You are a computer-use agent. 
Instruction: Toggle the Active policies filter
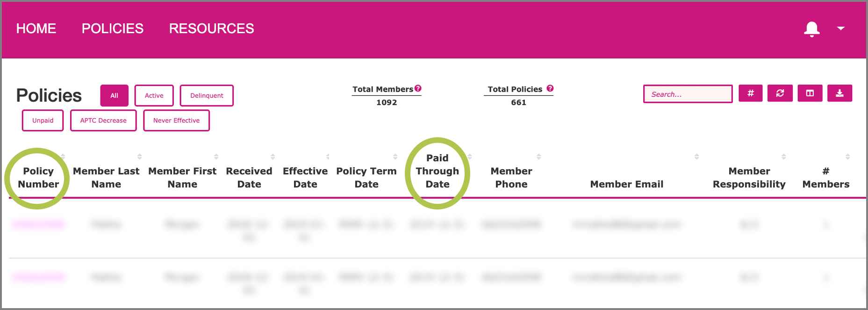coord(154,95)
